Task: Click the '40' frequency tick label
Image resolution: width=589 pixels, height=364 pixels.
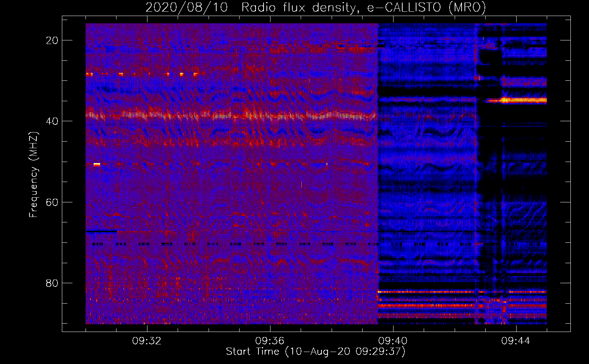Action: click(x=52, y=121)
